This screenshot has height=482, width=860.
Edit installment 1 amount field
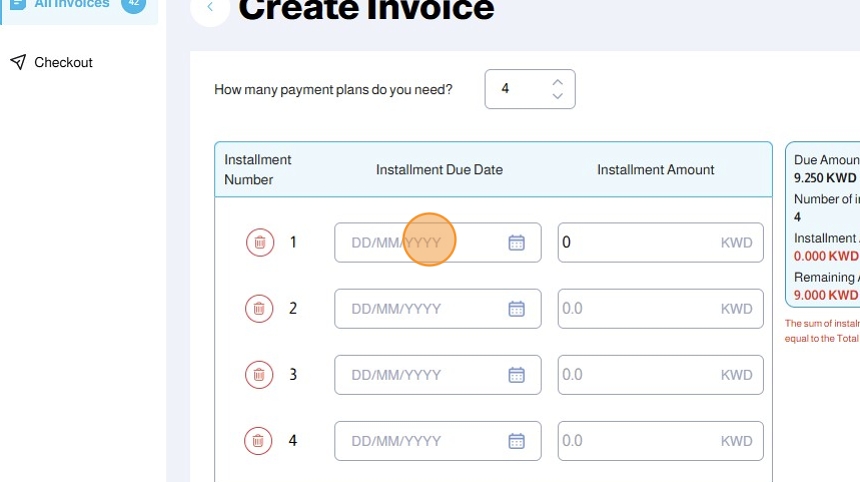pos(638,242)
